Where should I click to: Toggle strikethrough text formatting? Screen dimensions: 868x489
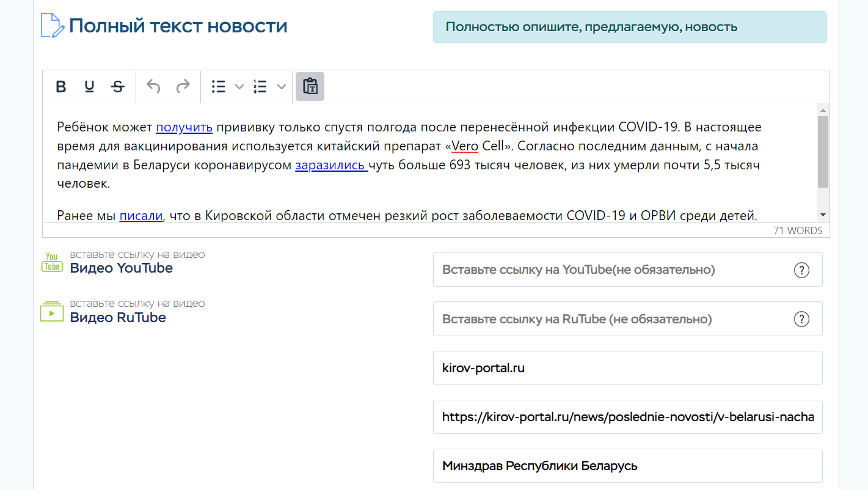coord(118,87)
